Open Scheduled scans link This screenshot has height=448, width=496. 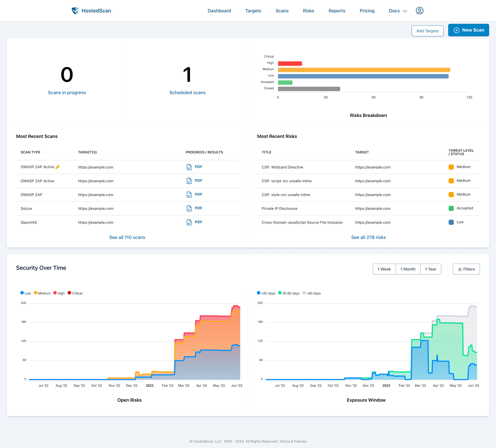187,93
